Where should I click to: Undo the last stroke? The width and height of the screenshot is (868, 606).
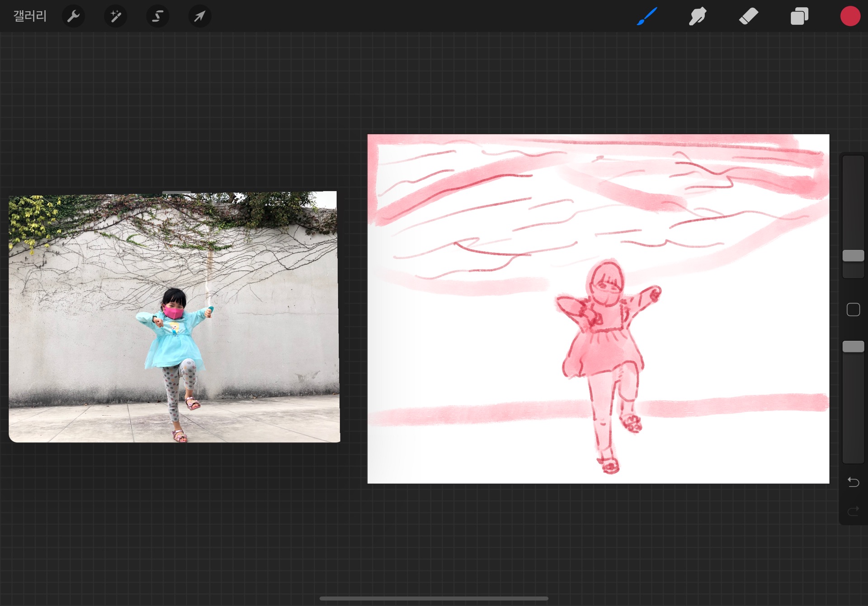coord(853,482)
